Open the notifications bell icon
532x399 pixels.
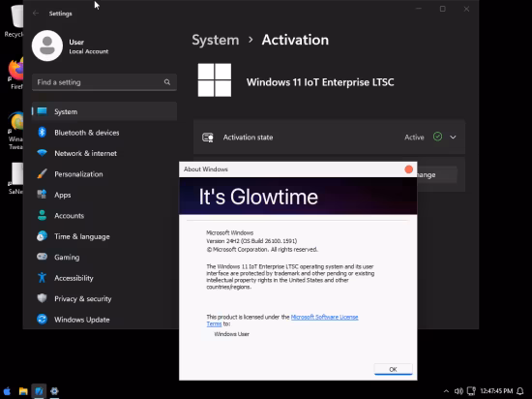pyautogui.click(x=520, y=391)
